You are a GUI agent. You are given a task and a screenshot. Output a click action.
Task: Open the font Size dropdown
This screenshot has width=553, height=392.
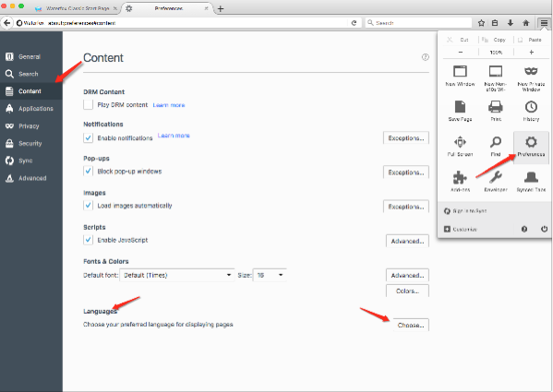coord(270,275)
